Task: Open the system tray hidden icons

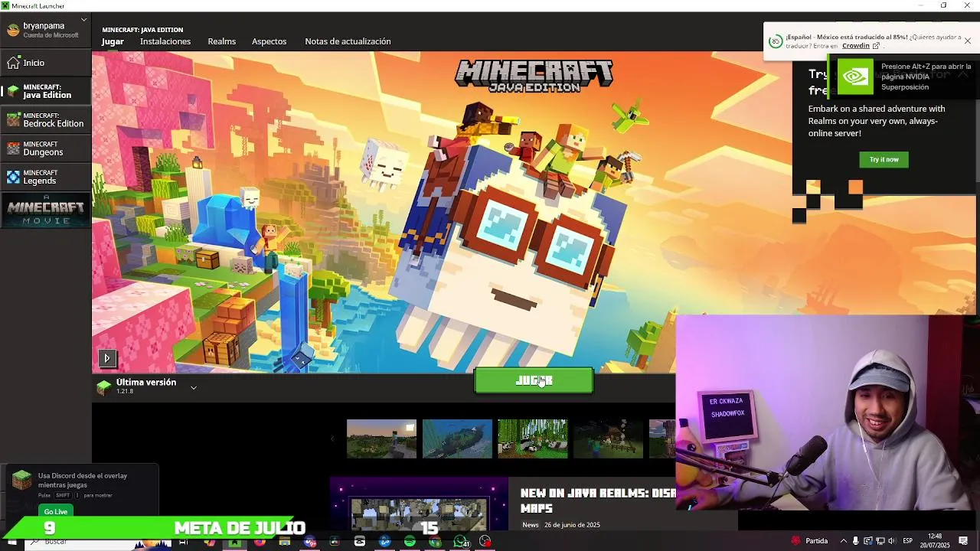Action: pos(844,541)
